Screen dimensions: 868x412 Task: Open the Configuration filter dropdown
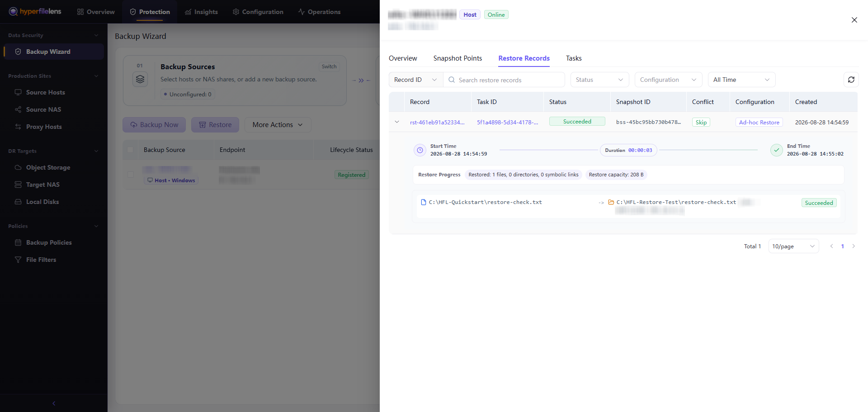668,80
